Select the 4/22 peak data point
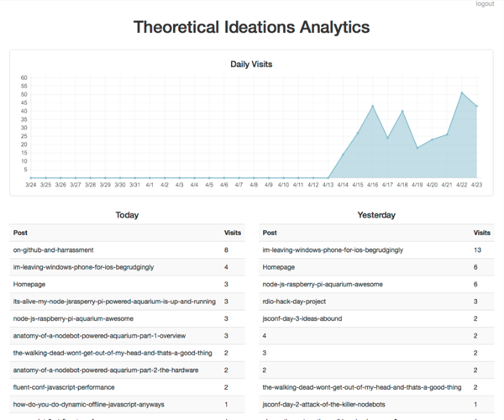The height and width of the screenshot is (420, 504). [x=462, y=93]
